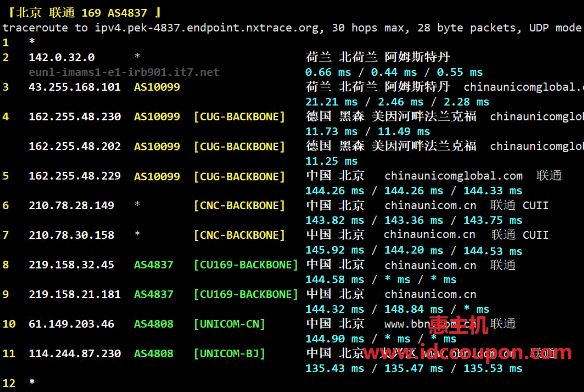Click CNC-BACKBONE tag on 210.78.30.158 row
584x392 pixels.
point(239,235)
